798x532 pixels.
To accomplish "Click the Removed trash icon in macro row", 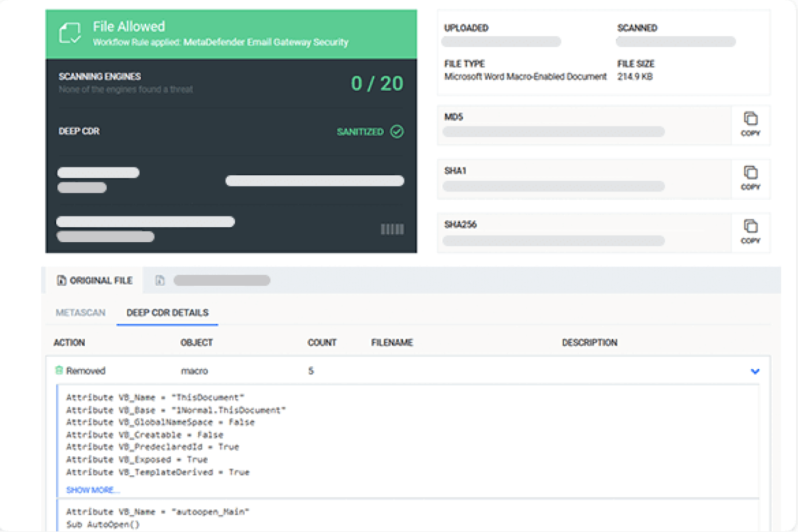I will coord(58,371).
